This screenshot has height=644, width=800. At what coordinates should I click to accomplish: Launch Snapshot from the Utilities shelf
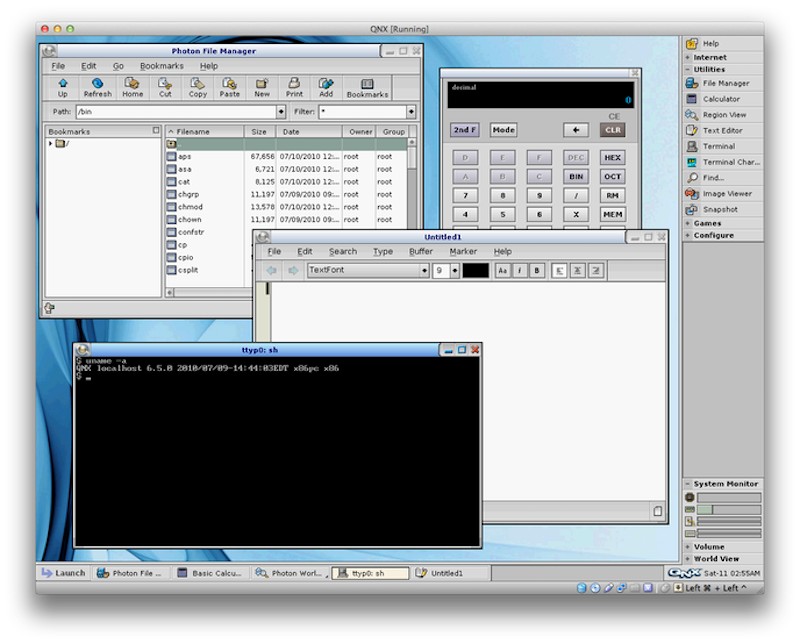pos(719,209)
